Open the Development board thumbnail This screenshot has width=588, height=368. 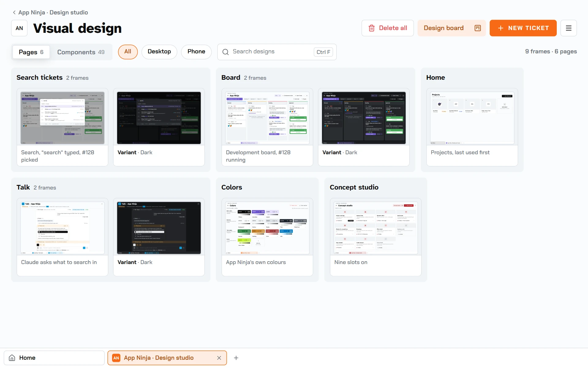pos(267,118)
